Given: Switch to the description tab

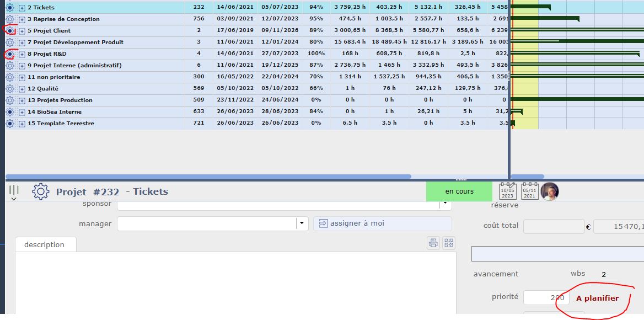Looking at the screenshot, I should click(45, 244).
